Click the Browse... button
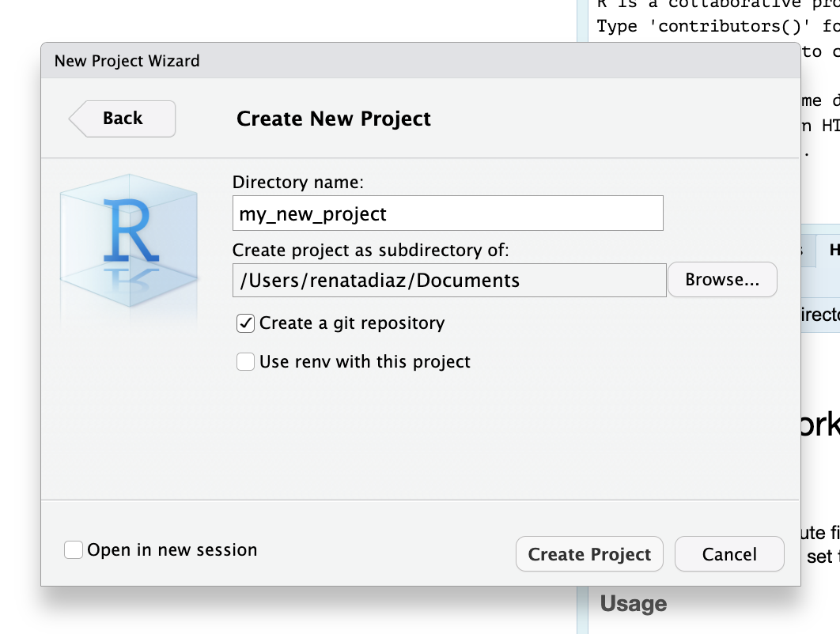Image resolution: width=840 pixels, height=634 pixels. (x=722, y=280)
